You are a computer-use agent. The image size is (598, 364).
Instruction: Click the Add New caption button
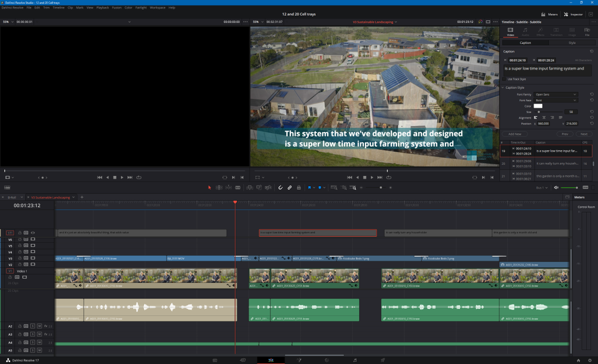click(515, 134)
